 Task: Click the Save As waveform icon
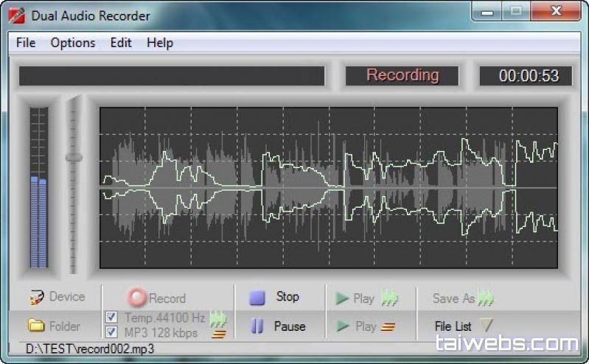point(485,298)
